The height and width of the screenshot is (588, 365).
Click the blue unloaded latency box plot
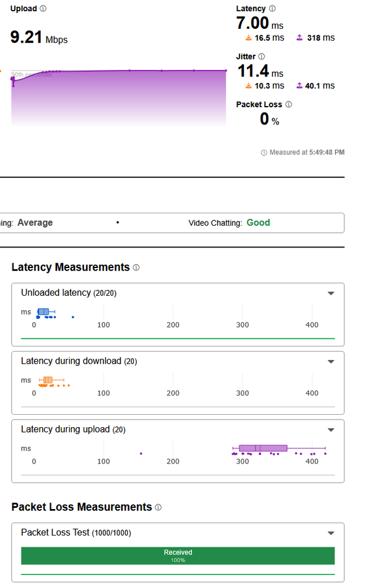pos(43,311)
